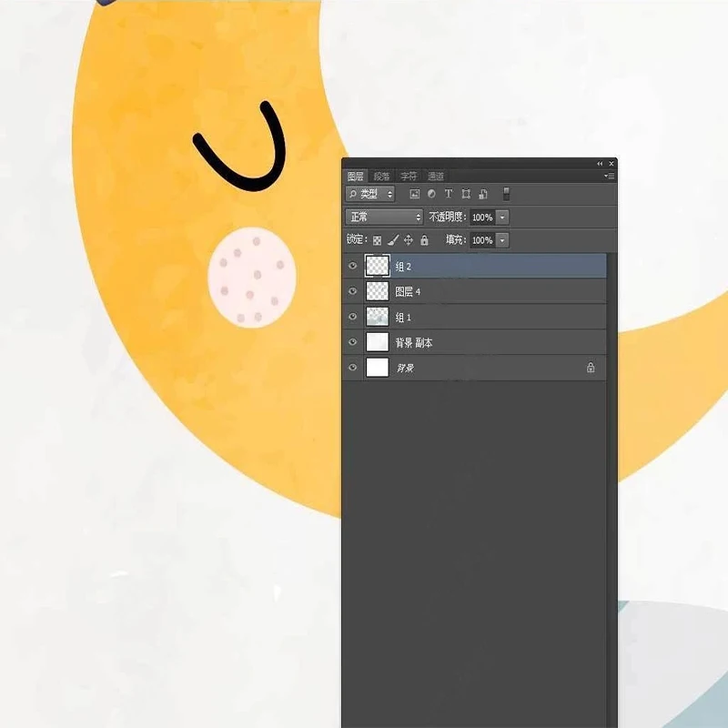Viewport: 728px width, 728px height.
Task: Select layer name 背景 副本
Action: [414, 343]
